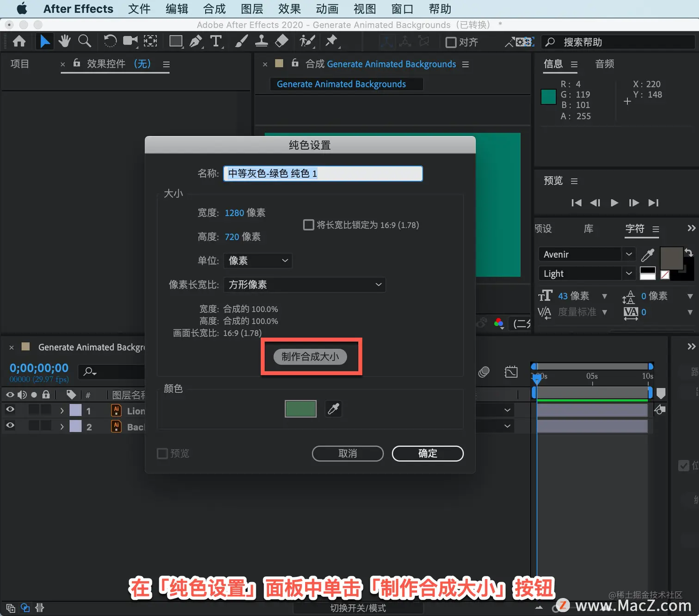Click the label tag column icon
The width and height of the screenshot is (699, 616).
(71, 395)
